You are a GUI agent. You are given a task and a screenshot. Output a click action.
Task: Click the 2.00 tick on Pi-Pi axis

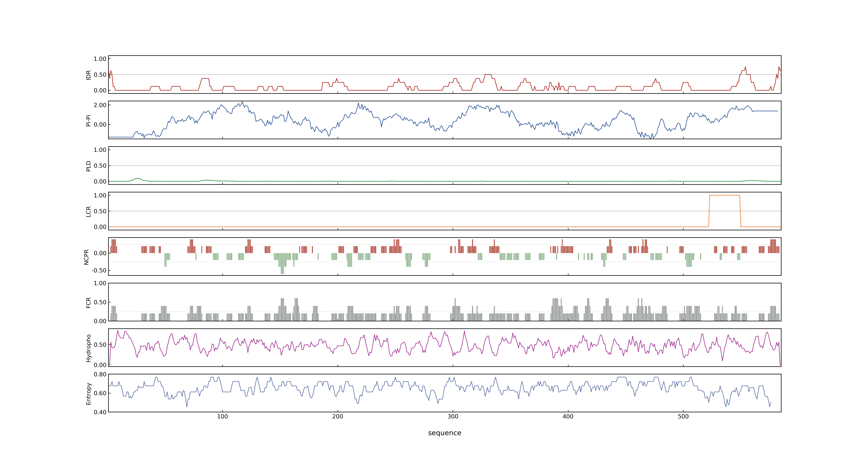coord(100,105)
